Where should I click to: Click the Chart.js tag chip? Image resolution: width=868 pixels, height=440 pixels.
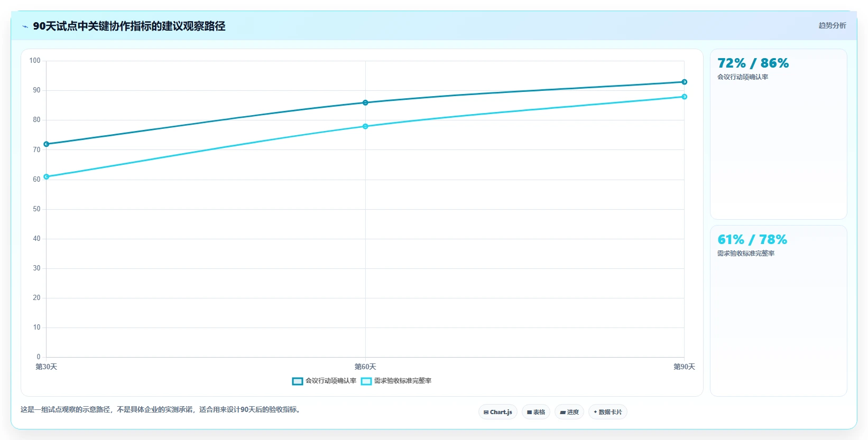pos(498,412)
